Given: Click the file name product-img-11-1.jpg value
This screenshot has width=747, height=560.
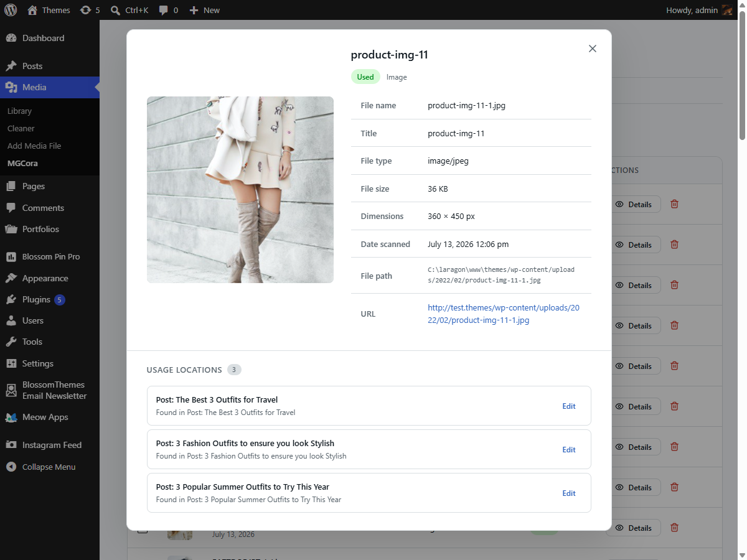Looking at the screenshot, I should [466, 105].
